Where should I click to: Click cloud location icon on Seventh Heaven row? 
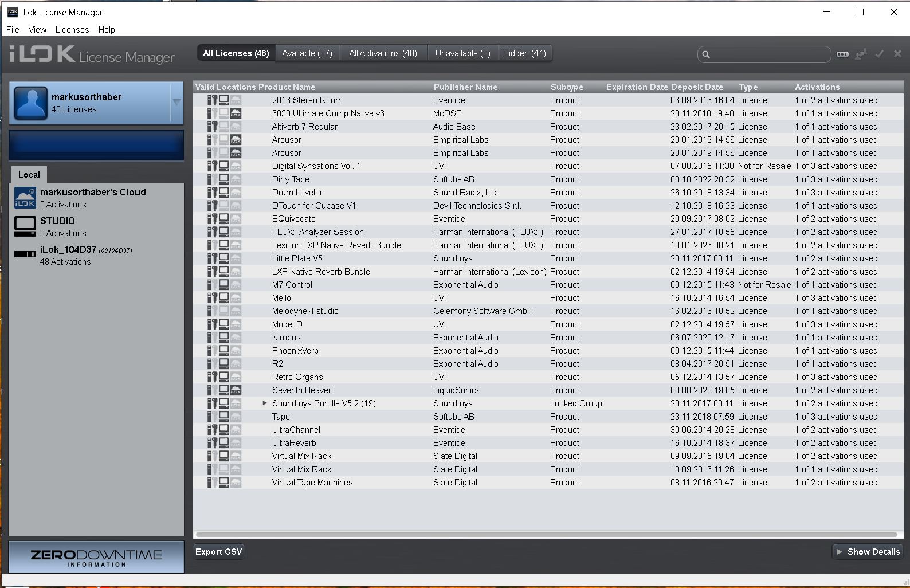pyautogui.click(x=236, y=390)
